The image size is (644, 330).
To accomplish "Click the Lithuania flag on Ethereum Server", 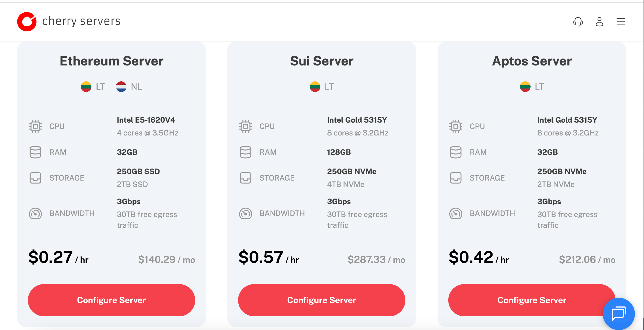I will [86, 87].
